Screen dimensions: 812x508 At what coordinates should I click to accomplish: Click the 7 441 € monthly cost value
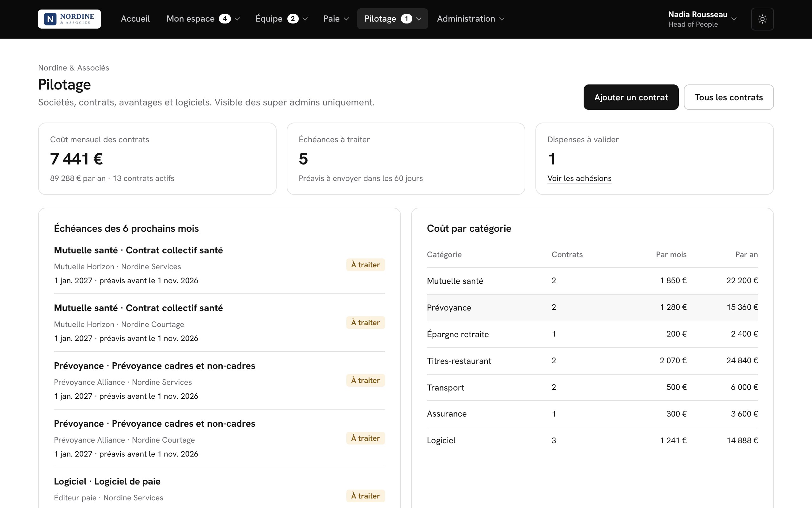click(76, 158)
